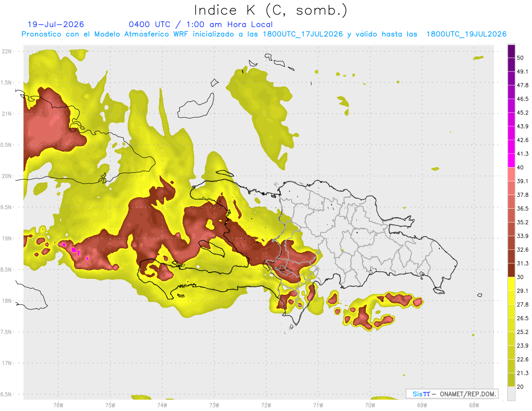Screen dimensions: 532x411
Task: Click the '26.5' color scale label
Action: tap(522, 318)
